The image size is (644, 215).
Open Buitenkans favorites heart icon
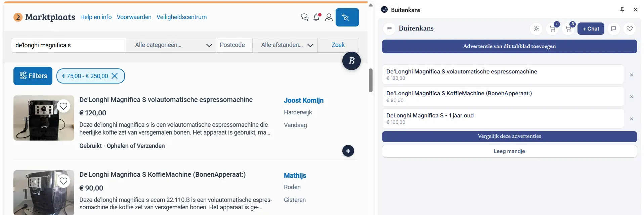pyautogui.click(x=630, y=29)
